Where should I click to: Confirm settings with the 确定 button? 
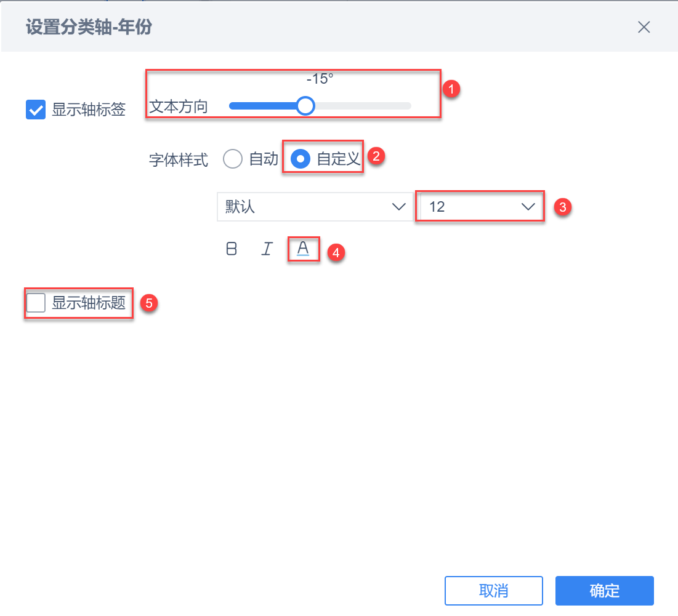click(605, 591)
